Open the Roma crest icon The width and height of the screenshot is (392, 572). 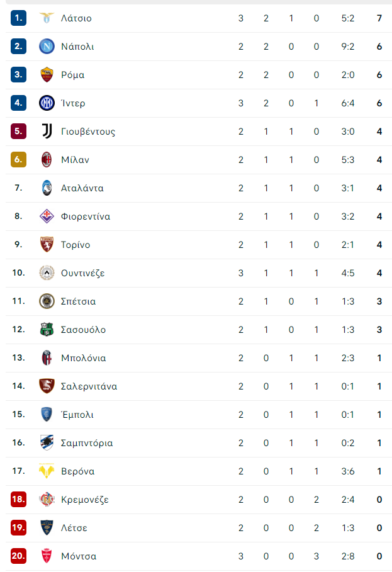tap(47, 75)
